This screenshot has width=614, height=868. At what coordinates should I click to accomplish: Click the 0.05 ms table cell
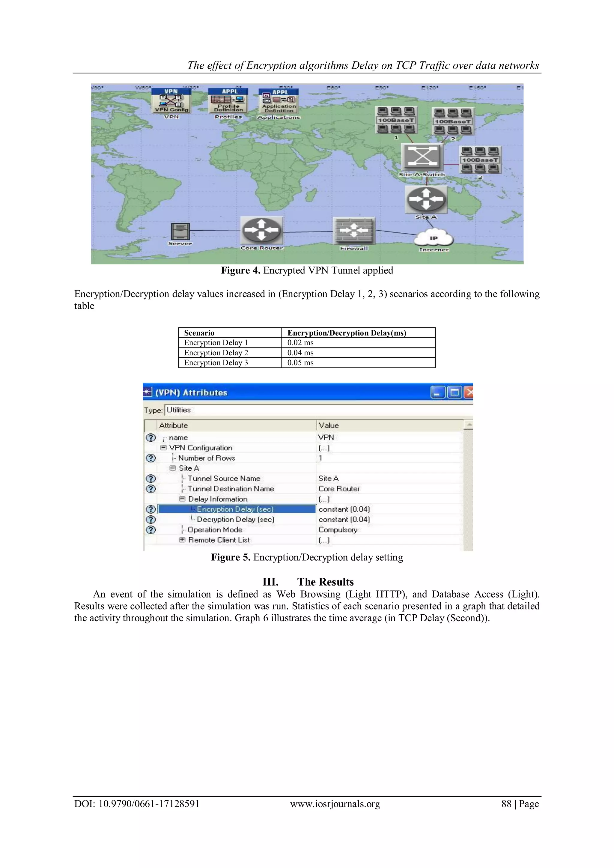[x=359, y=362]
